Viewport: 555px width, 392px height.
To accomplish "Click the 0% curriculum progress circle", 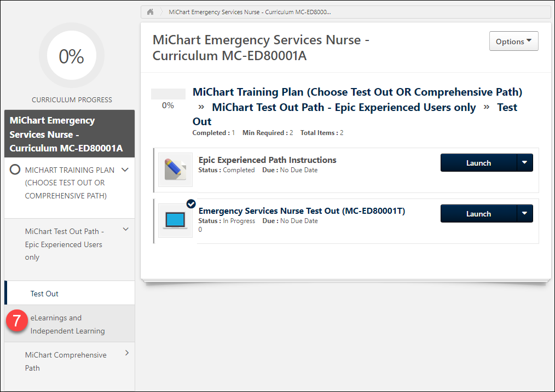I will click(x=72, y=57).
